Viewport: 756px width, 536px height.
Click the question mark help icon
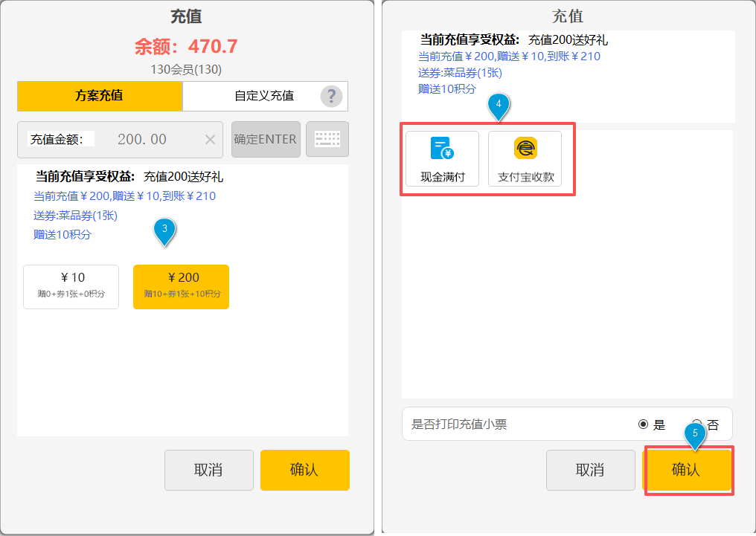pyautogui.click(x=331, y=96)
